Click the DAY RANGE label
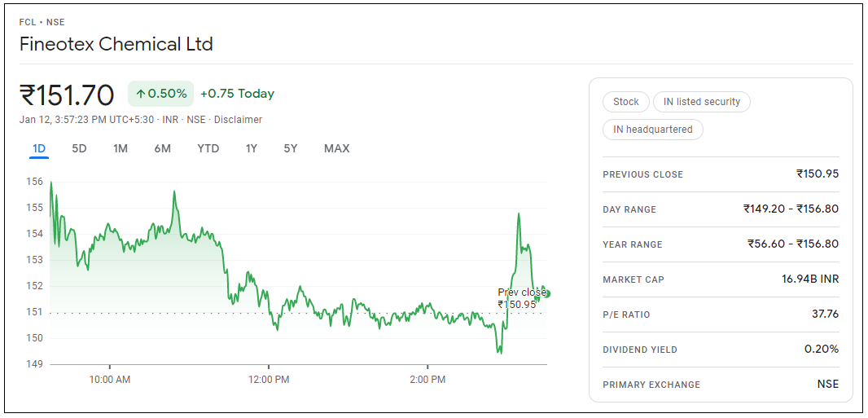The image size is (868, 418). pyautogui.click(x=629, y=210)
